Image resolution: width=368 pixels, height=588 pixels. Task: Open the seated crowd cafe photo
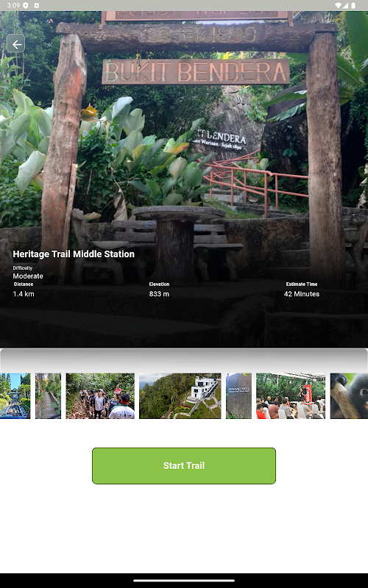pos(291,395)
